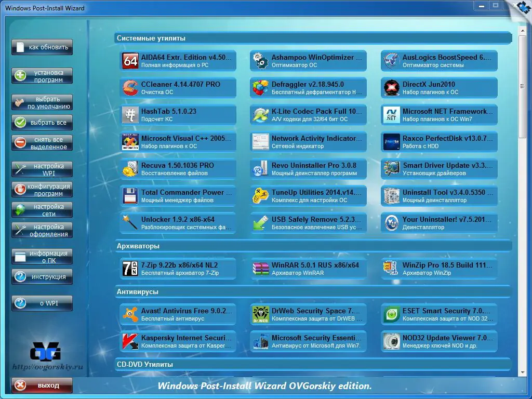
Task: Click the Avast! Antivirus orange icon
Action: (130, 314)
